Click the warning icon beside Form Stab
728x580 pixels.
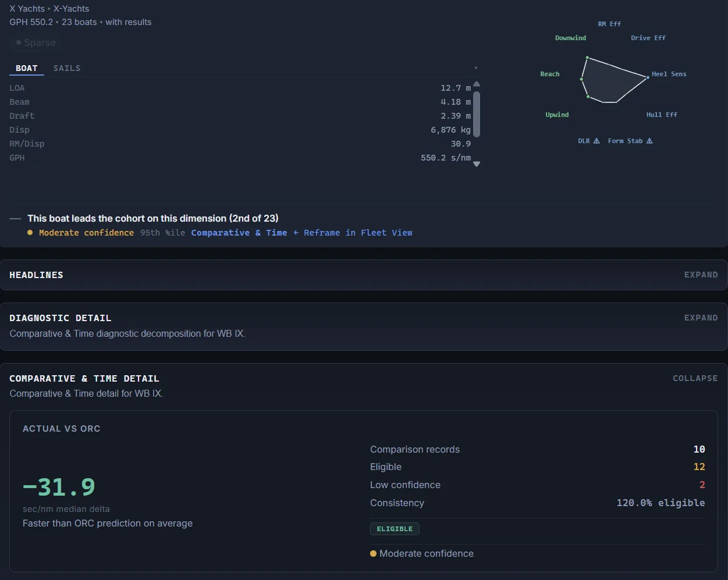(649, 141)
